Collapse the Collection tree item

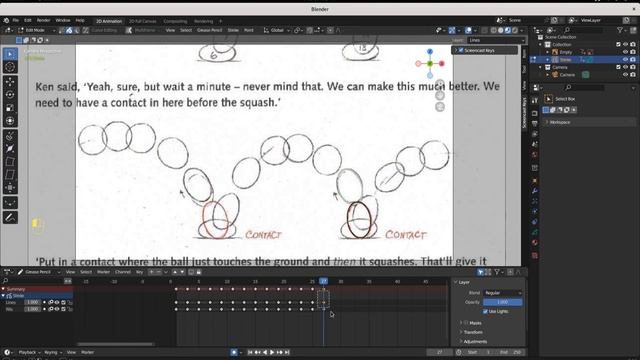click(x=541, y=44)
